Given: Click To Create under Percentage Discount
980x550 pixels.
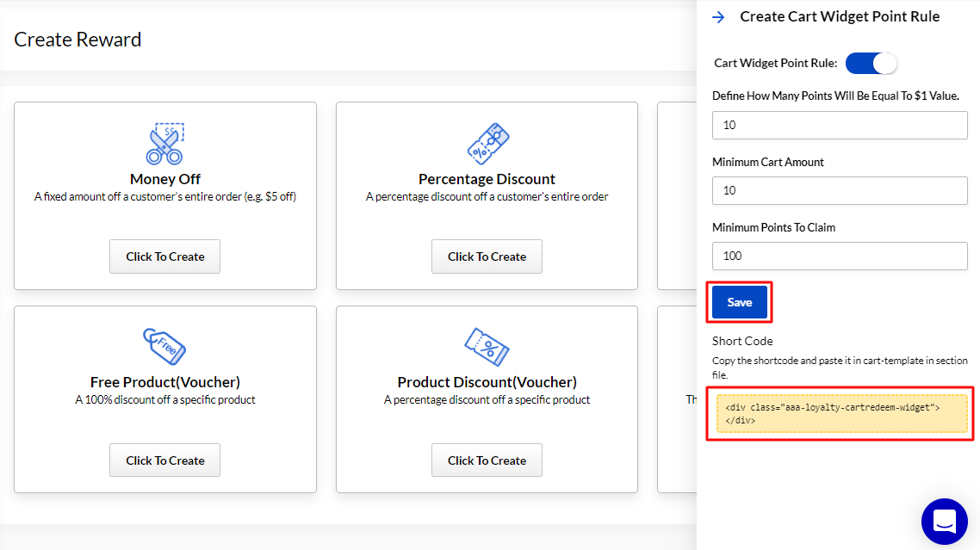Looking at the screenshot, I should [487, 256].
